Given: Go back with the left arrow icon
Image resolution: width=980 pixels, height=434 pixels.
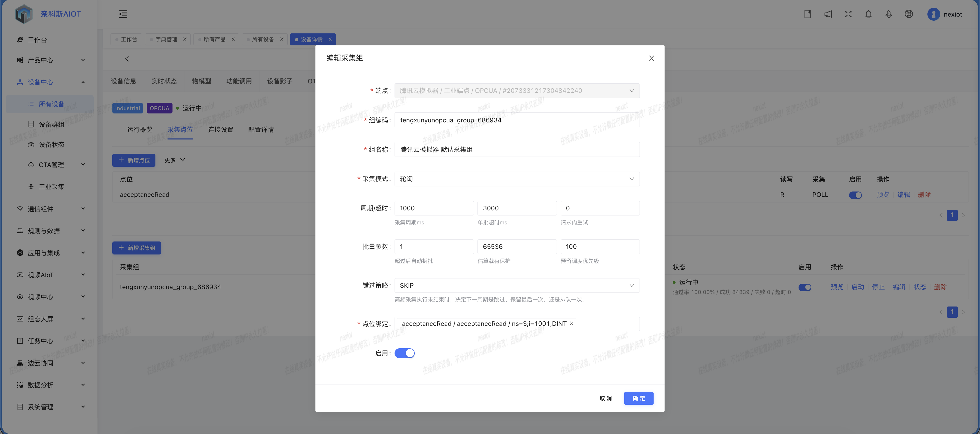Looking at the screenshot, I should pyautogui.click(x=127, y=59).
